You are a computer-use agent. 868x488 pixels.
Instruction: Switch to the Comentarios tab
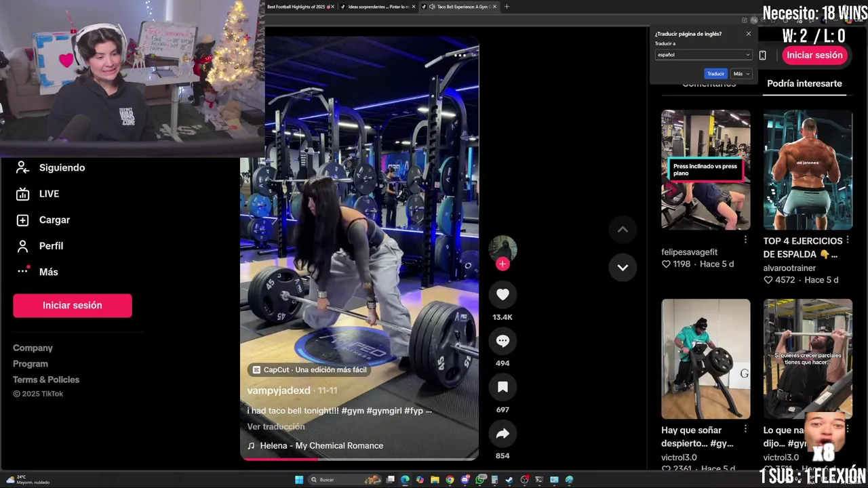pyautogui.click(x=709, y=83)
